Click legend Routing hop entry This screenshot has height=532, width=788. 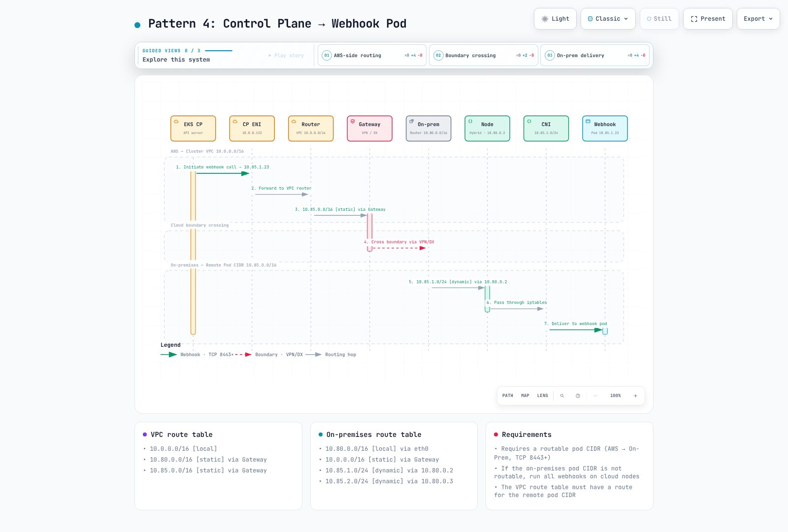[x=331, y=355]
